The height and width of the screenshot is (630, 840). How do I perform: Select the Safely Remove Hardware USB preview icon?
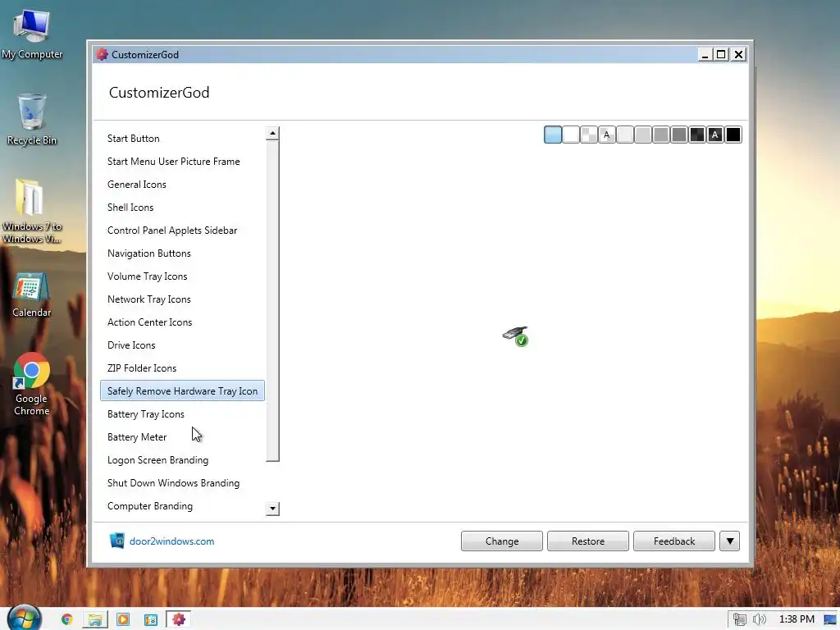pyautogui.click(x=515, y=336)
